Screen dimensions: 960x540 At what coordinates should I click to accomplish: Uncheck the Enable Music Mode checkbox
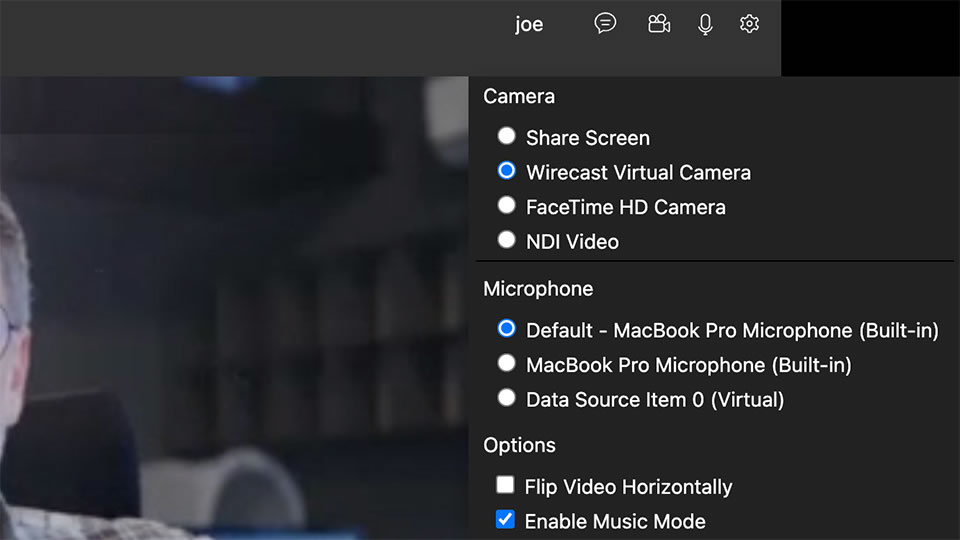pos(505,519)
